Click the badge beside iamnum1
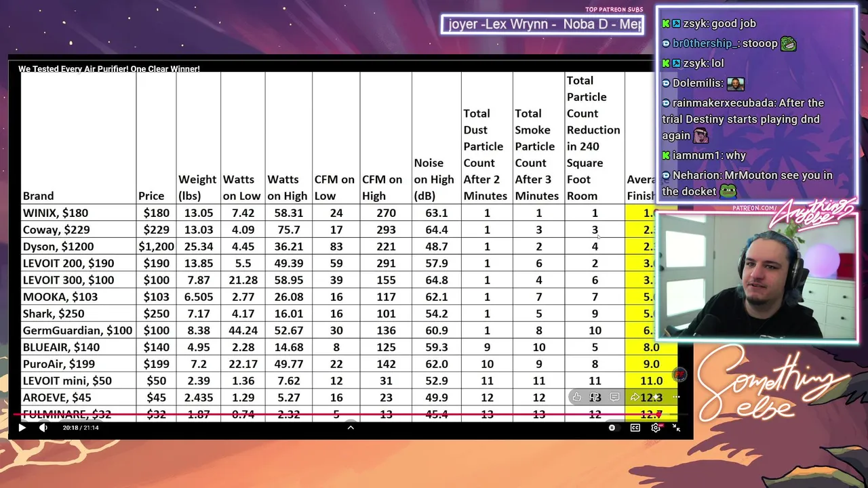This screenshot has height=488, width=868. [666, 156]
